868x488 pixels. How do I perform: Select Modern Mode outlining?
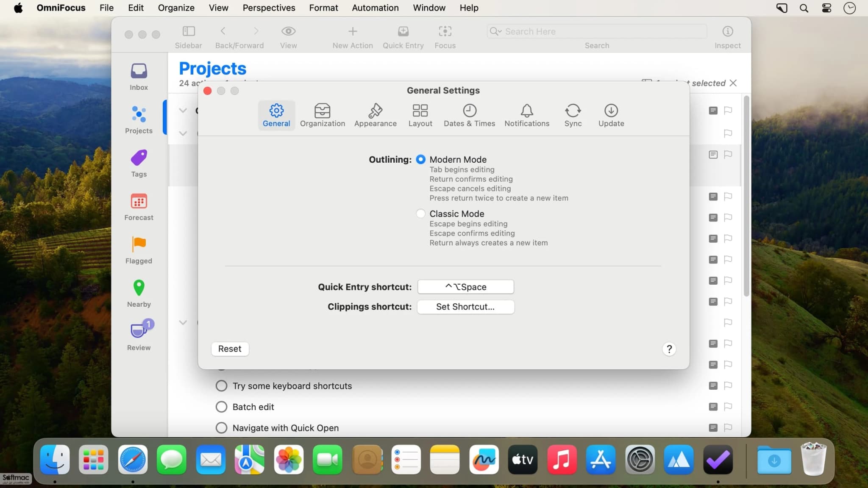[420, 160]
